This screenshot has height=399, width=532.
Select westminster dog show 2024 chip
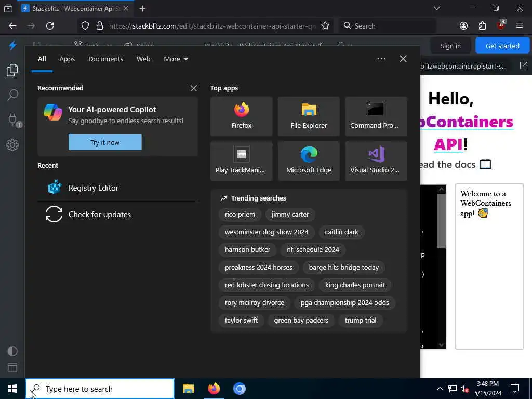click(x=267, y=232)
